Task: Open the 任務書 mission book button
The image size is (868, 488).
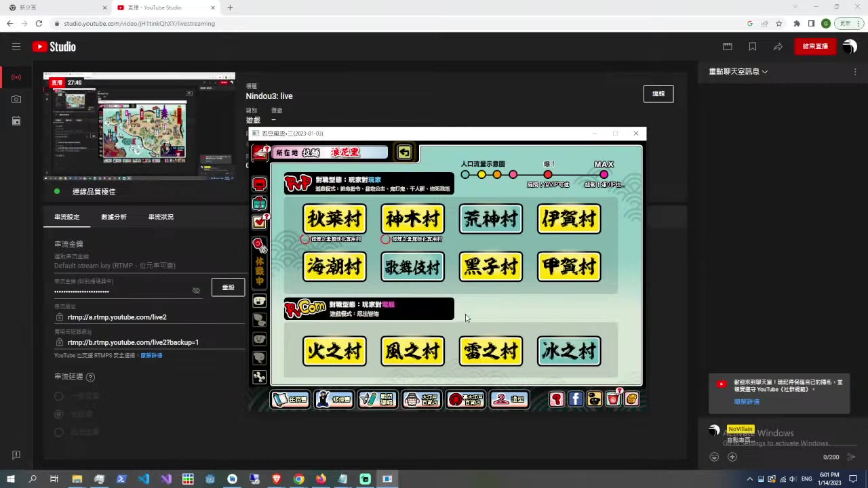Action: pyautogui.click(x=290, y=399)
